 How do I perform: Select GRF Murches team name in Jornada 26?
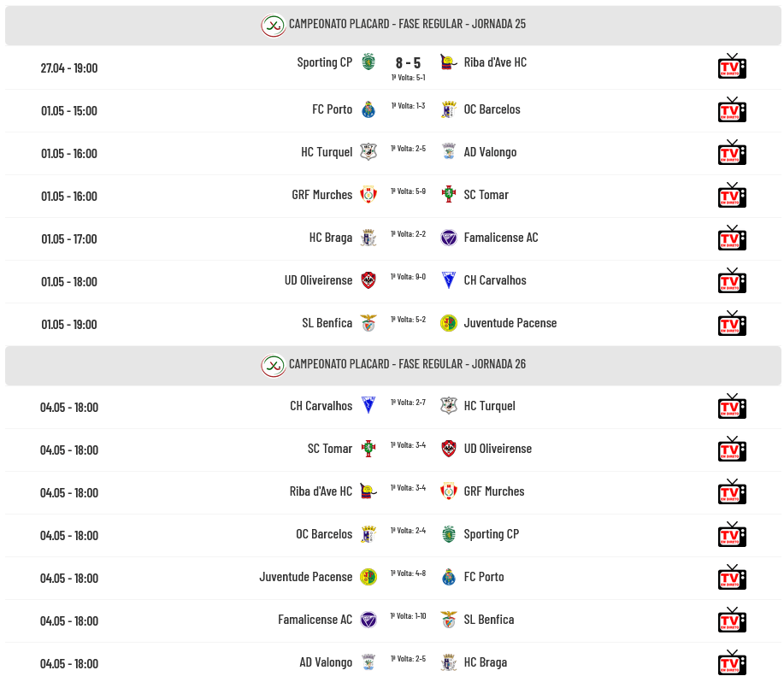pos(494,491)
